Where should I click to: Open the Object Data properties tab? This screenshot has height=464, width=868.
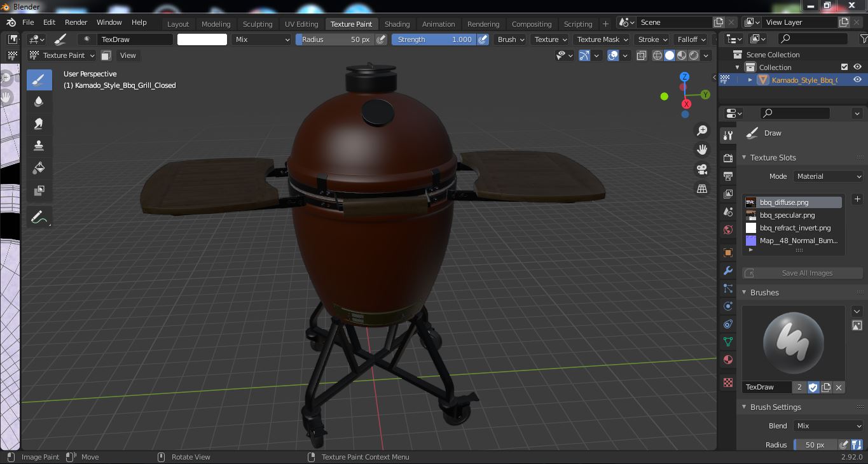728,342
